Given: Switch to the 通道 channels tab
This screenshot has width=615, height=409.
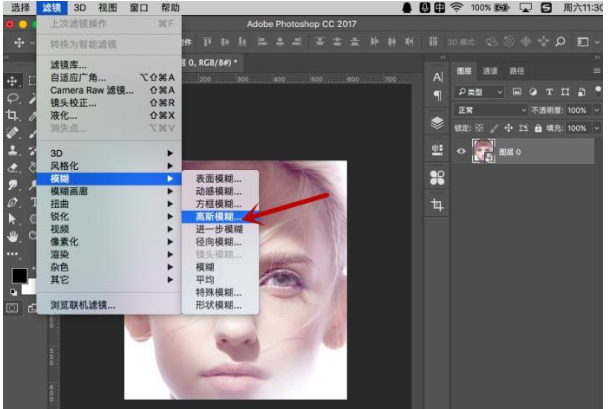Looking at the screenshot, I should pyautogui.click(x=490, y=71).
